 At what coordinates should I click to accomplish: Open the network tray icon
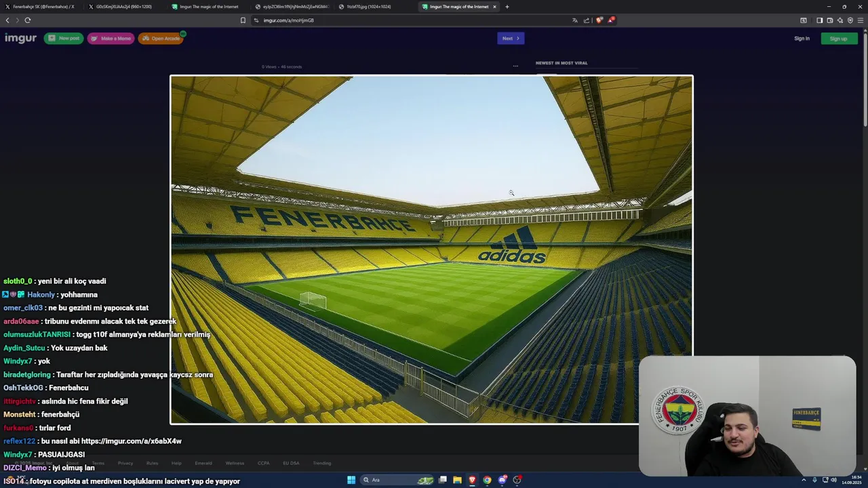coord(824,480)
